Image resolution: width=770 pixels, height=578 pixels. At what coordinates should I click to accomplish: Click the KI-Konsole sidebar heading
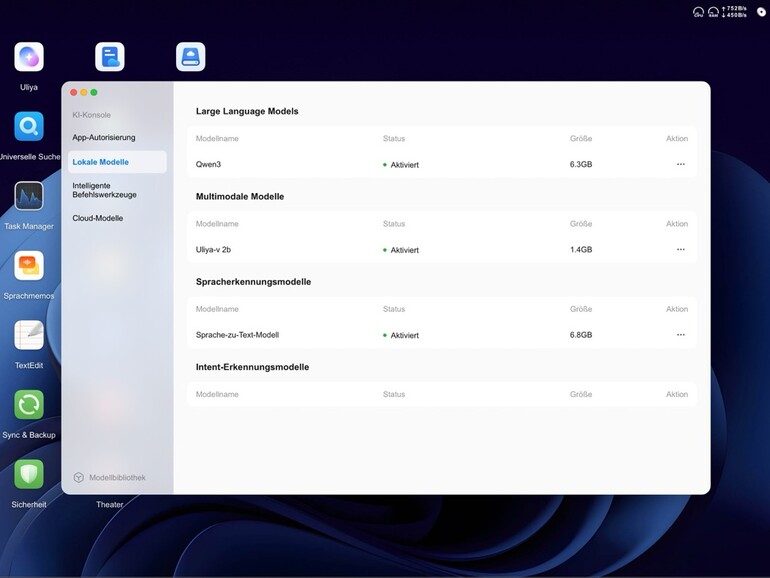click(x=91, y=115)
